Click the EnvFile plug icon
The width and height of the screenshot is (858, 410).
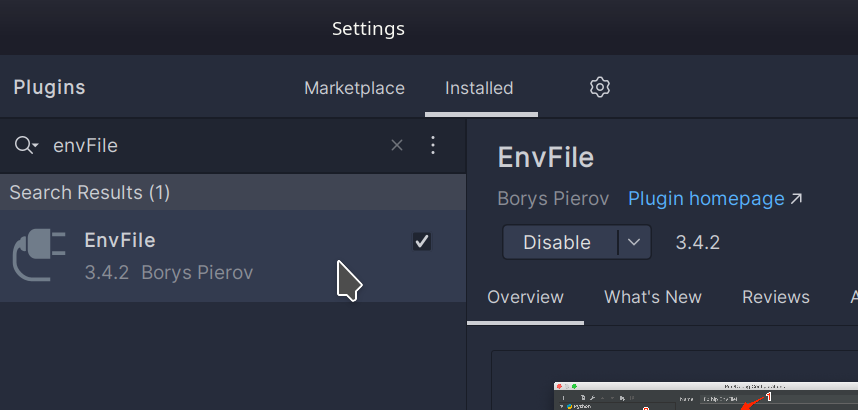39,255
